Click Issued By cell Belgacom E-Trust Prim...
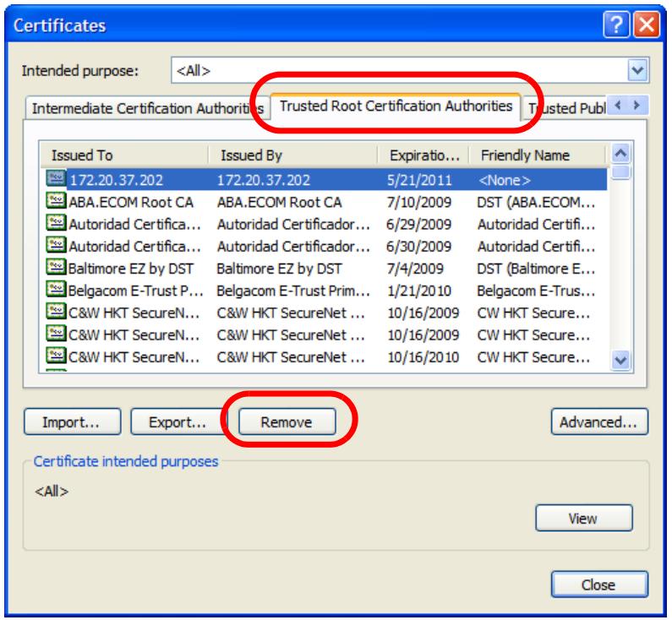 tap(293, 291)
